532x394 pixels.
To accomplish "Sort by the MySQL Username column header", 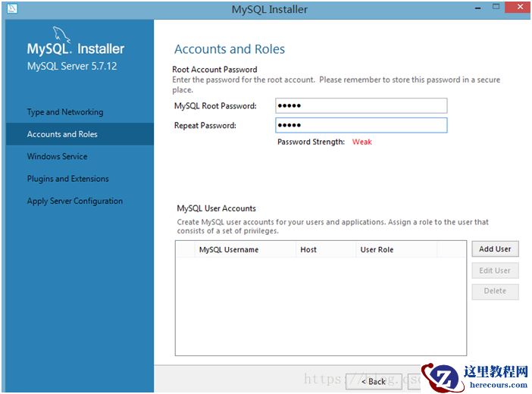I will (245, 249).
